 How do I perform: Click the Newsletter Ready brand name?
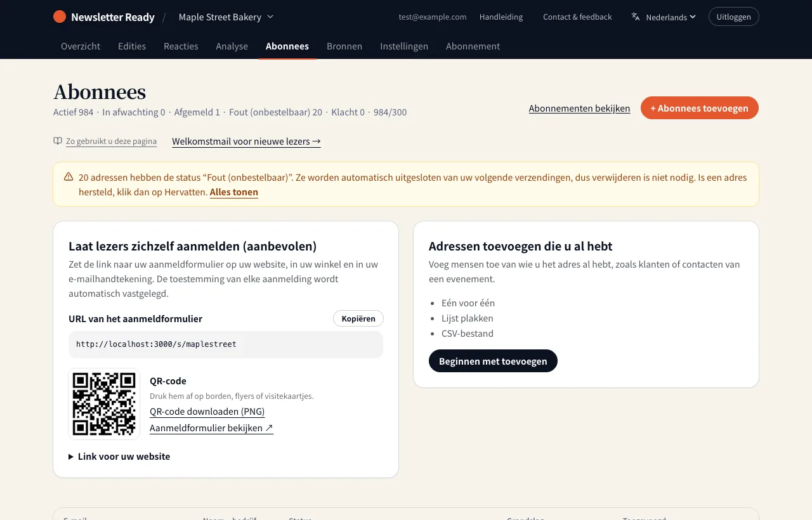coord(113,17)
